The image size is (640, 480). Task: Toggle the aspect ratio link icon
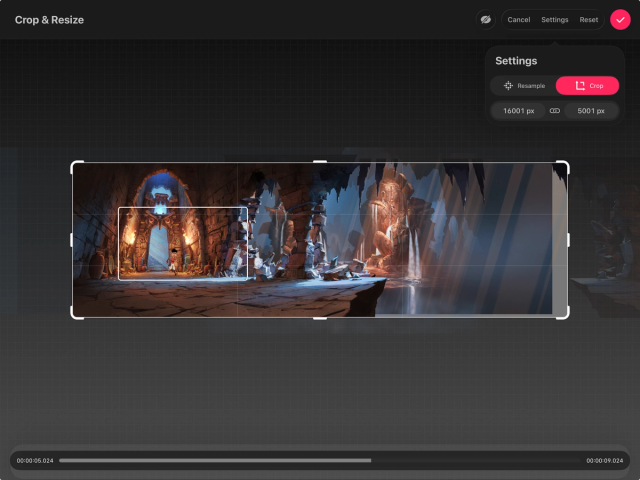coord(554,111)
